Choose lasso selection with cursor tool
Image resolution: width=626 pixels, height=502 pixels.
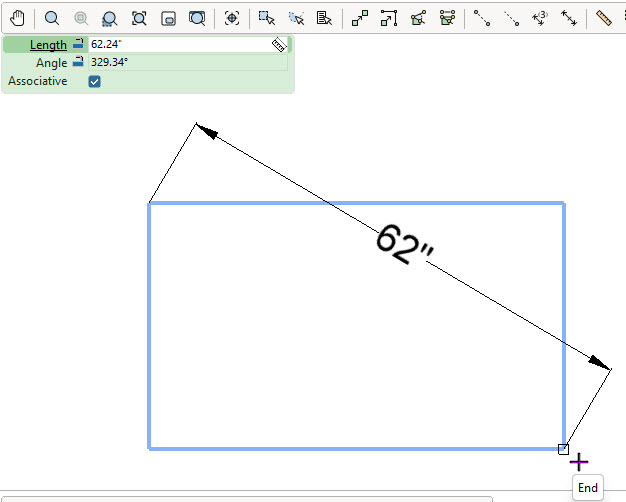[296, 18]
